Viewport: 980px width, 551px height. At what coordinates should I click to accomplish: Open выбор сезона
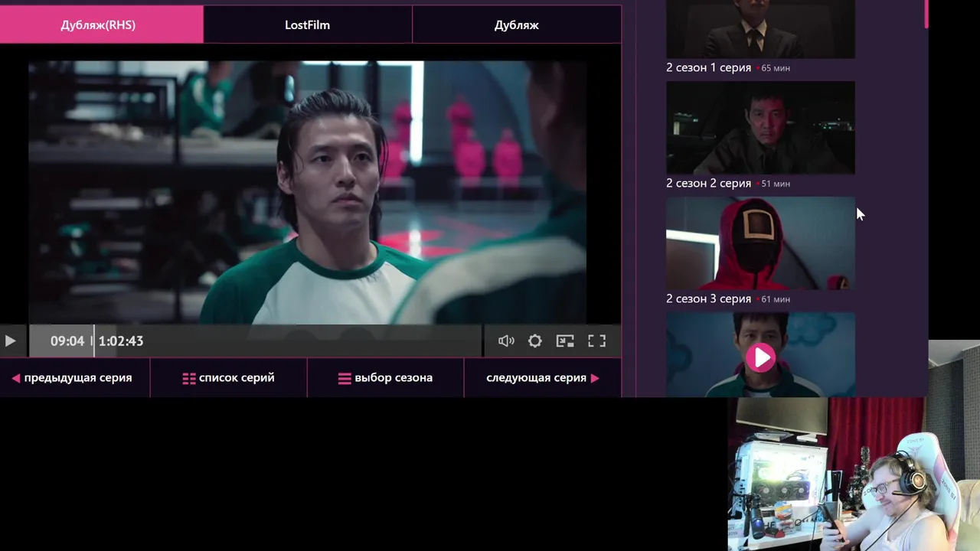pyautogui.click(x=385, y=377)
